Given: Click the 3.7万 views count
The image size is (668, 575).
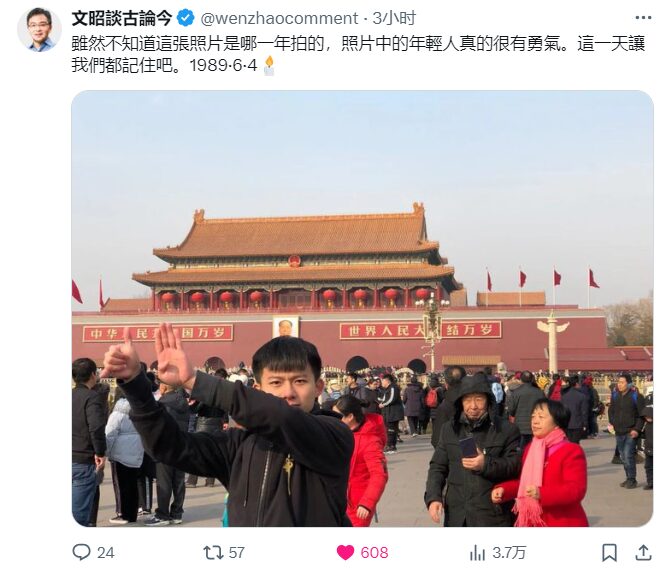Looking at the screenshot, I should tap(509, 553).
